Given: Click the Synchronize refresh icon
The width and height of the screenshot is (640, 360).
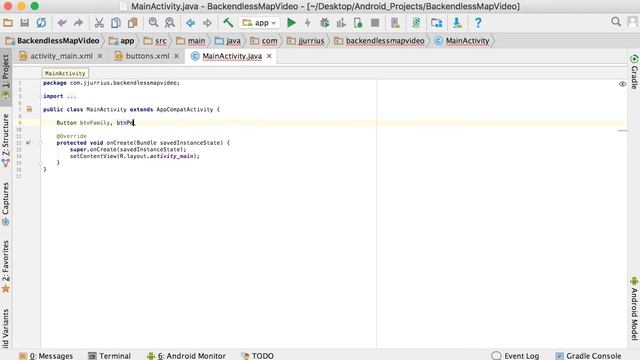Looking at the screenshot, I should click(x=41, y=23).
